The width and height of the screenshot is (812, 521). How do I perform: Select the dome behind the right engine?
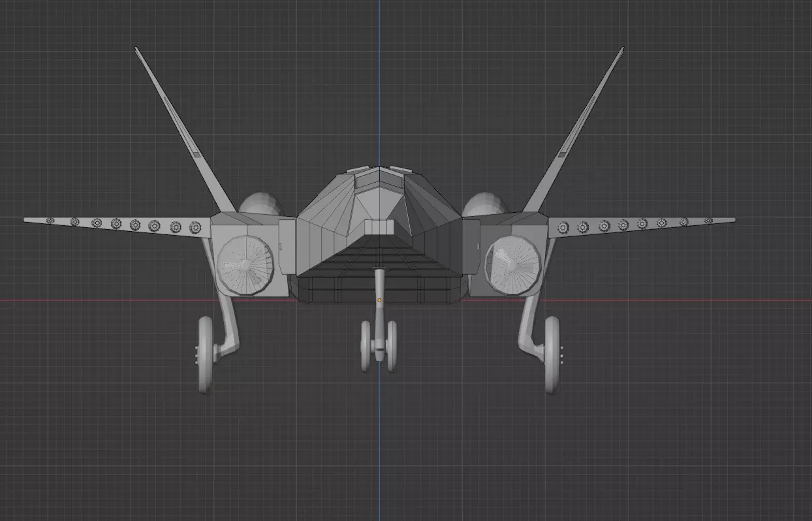[x=485, y=204]
